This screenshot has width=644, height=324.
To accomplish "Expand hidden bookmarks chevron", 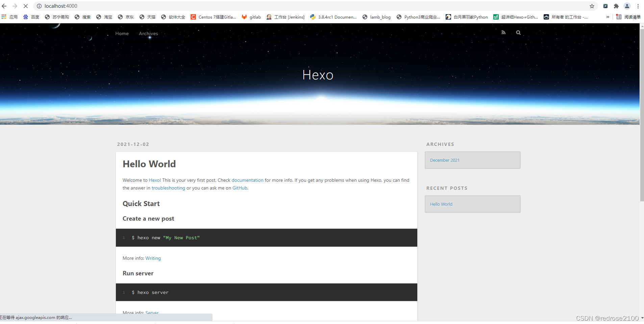I will (608, 17).
